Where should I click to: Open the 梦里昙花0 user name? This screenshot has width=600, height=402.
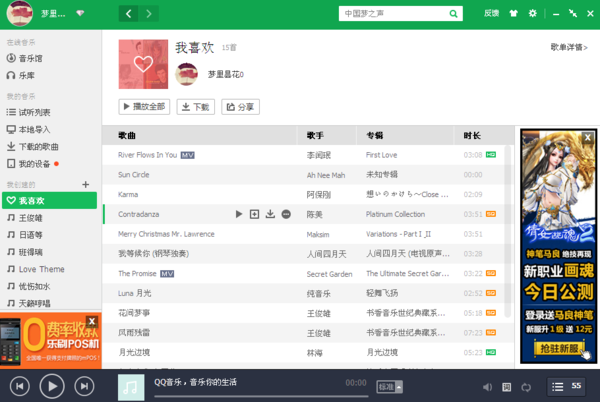pos(225,75)
